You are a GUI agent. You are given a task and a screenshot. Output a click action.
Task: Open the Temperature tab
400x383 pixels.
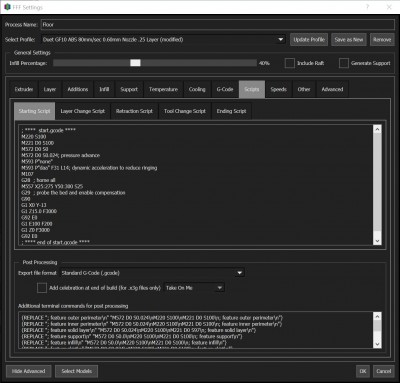[163, 89]
